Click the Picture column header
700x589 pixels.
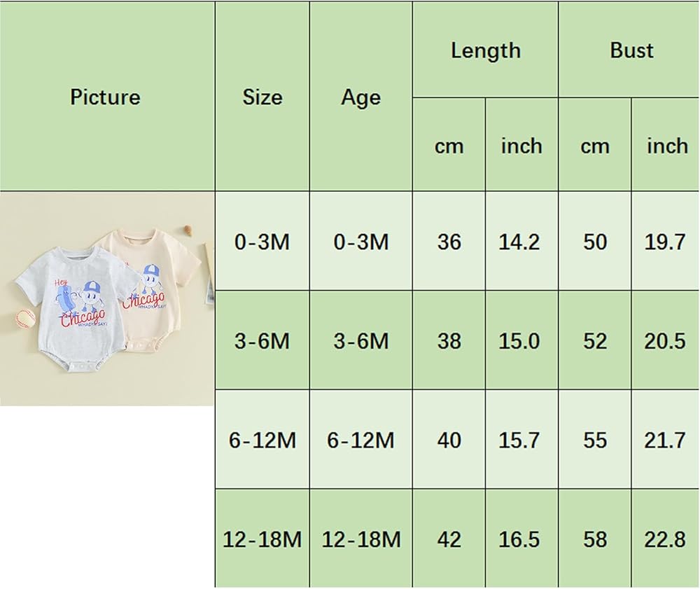[106, 97]
